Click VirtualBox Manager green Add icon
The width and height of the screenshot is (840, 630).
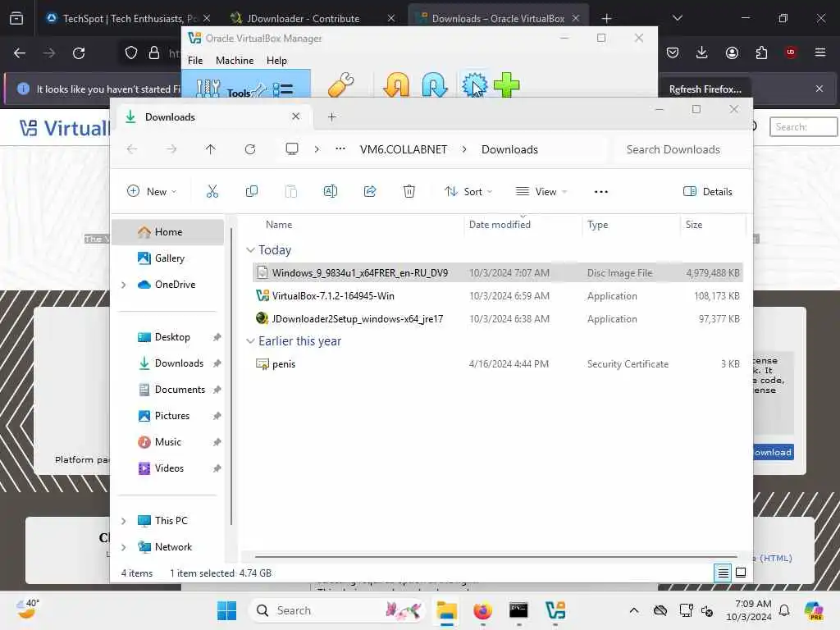click(x=507, y=84)
